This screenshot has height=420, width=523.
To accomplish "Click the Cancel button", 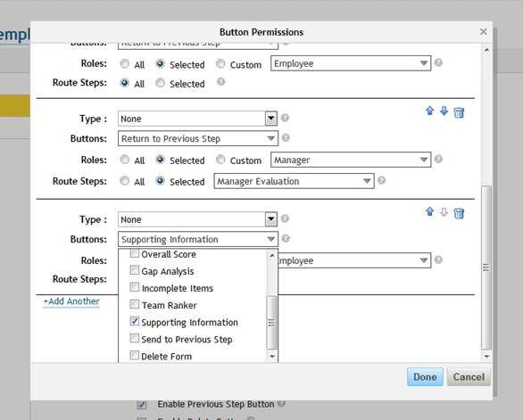I will coord(469,376).
